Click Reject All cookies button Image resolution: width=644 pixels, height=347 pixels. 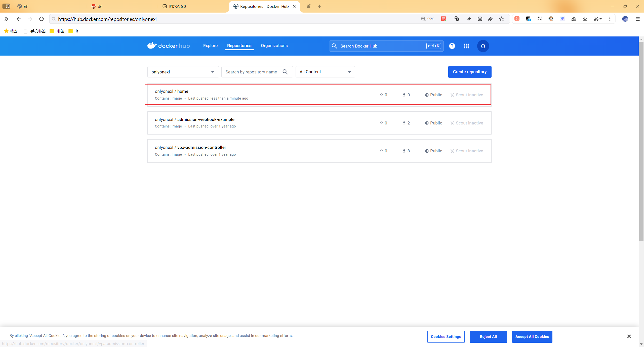tap(488, 337)
